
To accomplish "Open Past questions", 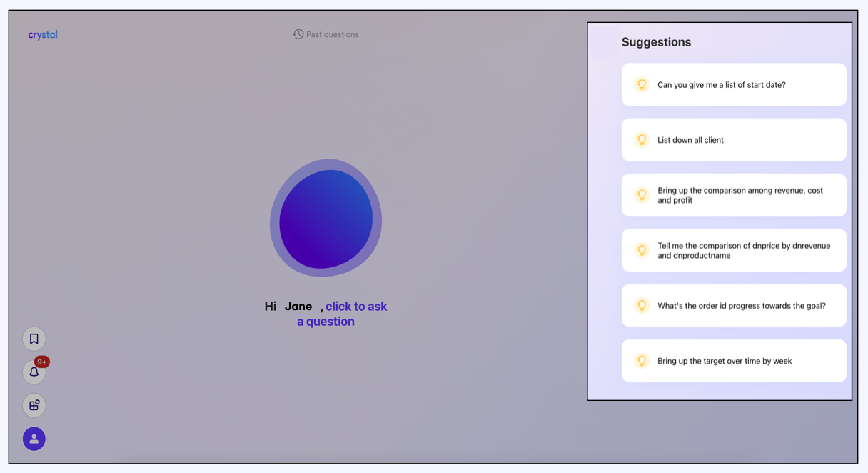I will click(332, 34).
